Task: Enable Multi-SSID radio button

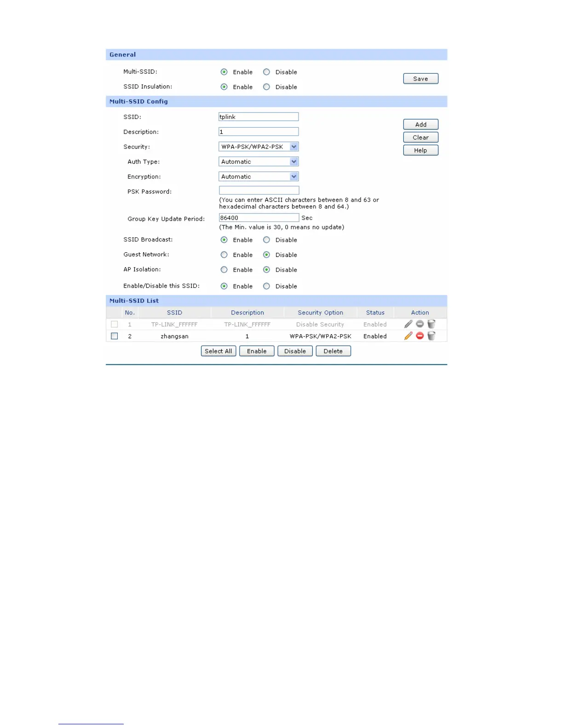Action: click(224, 72)
